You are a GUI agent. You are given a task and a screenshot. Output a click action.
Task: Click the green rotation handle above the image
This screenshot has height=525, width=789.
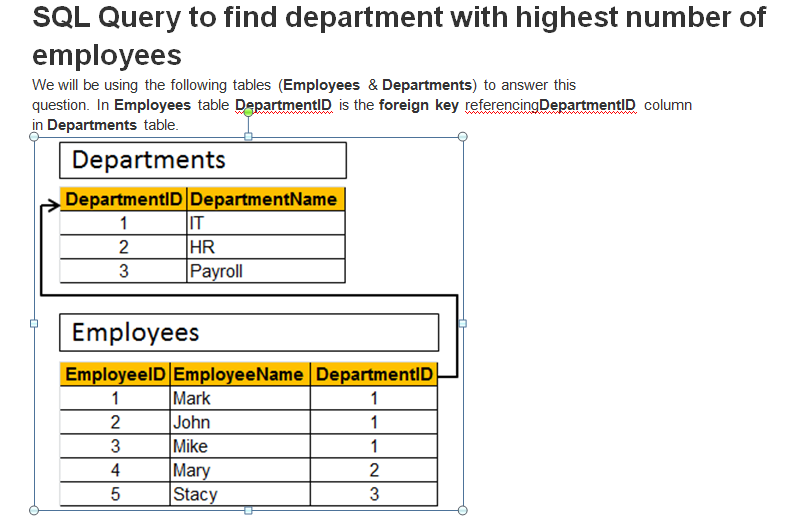248,112
